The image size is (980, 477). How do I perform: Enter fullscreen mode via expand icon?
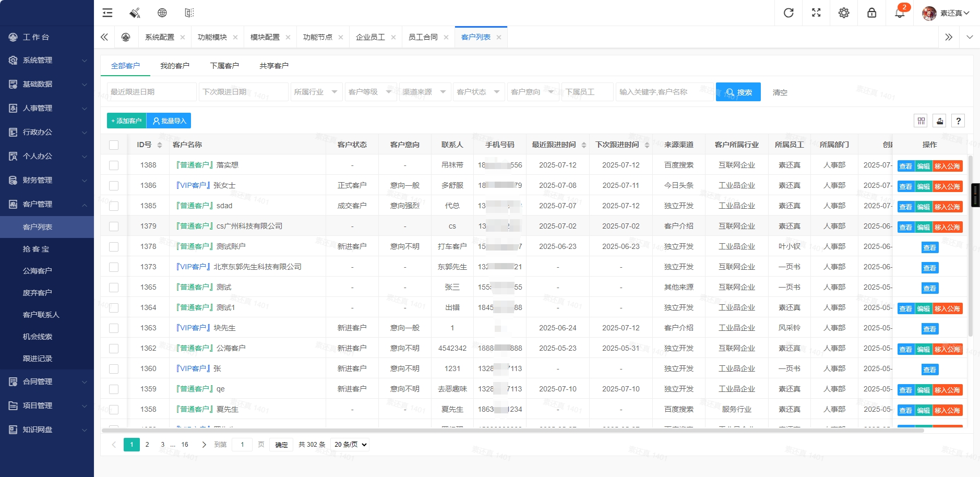[816, 13]
